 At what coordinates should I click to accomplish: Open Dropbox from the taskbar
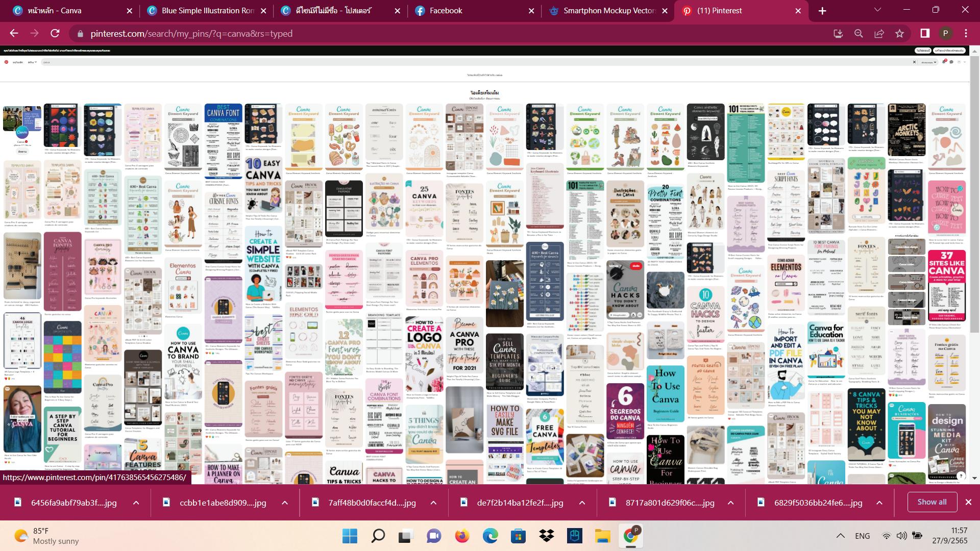(546, 536)
